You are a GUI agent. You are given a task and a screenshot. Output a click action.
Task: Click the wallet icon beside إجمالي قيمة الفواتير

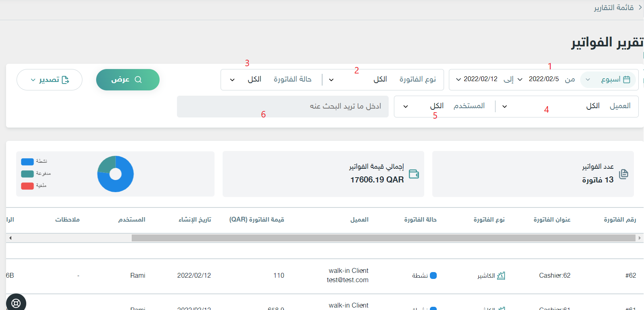pyautogui.click(x=414, y=174)
